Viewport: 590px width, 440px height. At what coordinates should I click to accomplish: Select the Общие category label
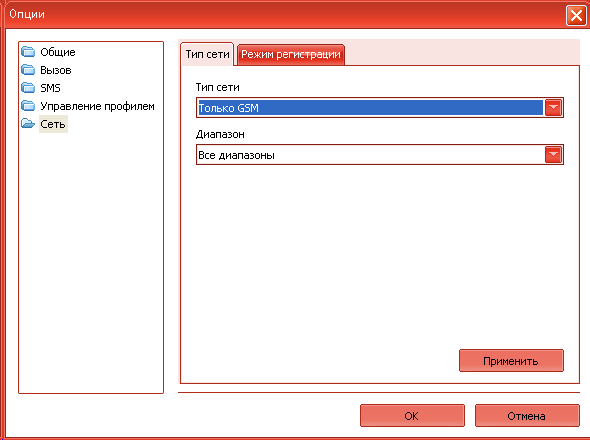58,52
